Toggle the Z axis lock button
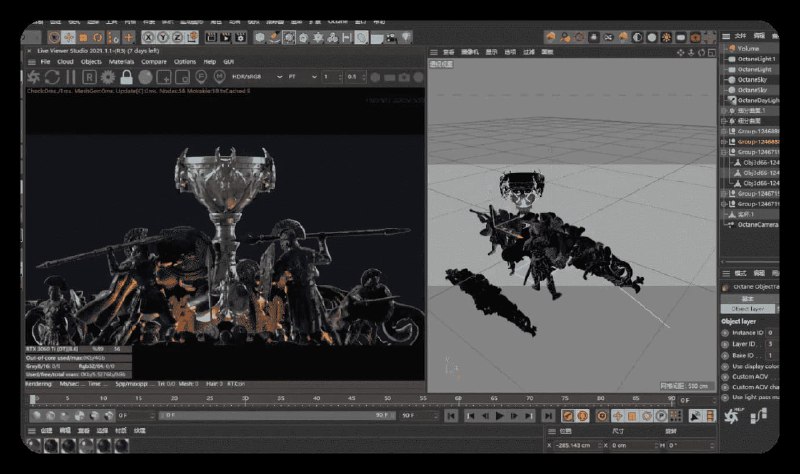Image resolution: width=800 pixels, height=474 pixels. point(176,37)
